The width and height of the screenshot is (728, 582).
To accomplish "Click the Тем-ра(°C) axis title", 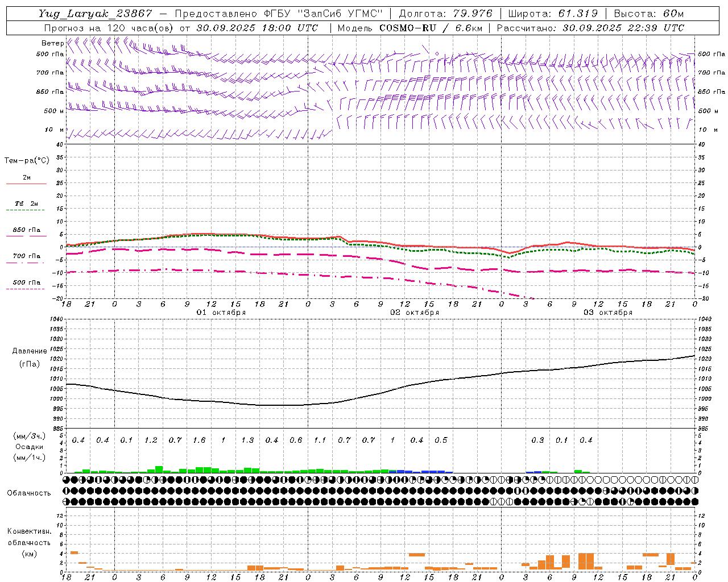I will (x=27, y=161).
